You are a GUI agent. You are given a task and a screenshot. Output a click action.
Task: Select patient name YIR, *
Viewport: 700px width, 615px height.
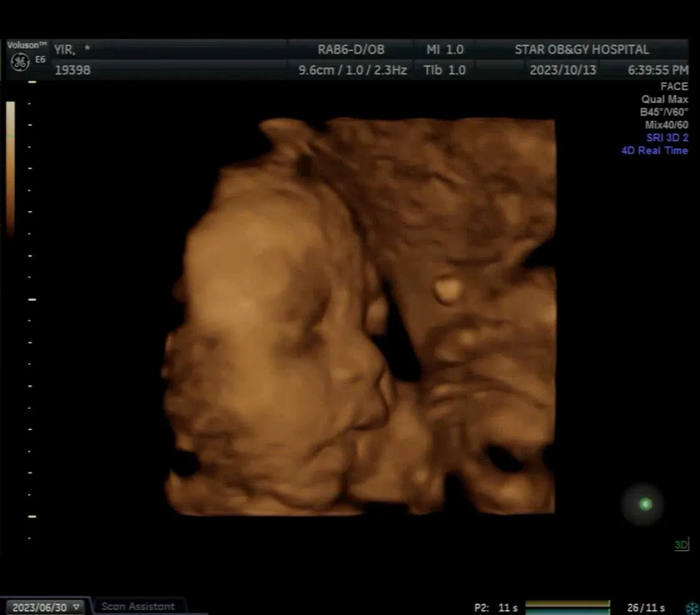tap(72, 49)
